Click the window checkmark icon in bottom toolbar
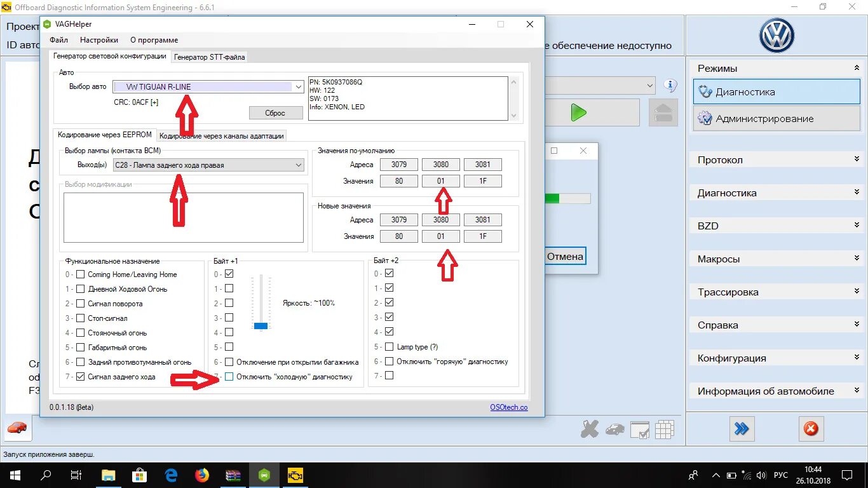Image resolution: width=868 pixels, height=488 pixels. [639, 430]
